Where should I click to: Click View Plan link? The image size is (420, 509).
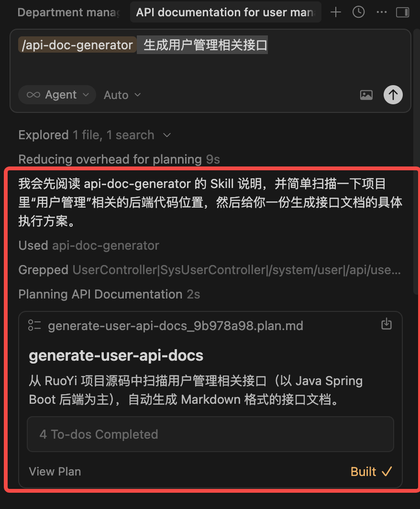click(x=55, y=471)
